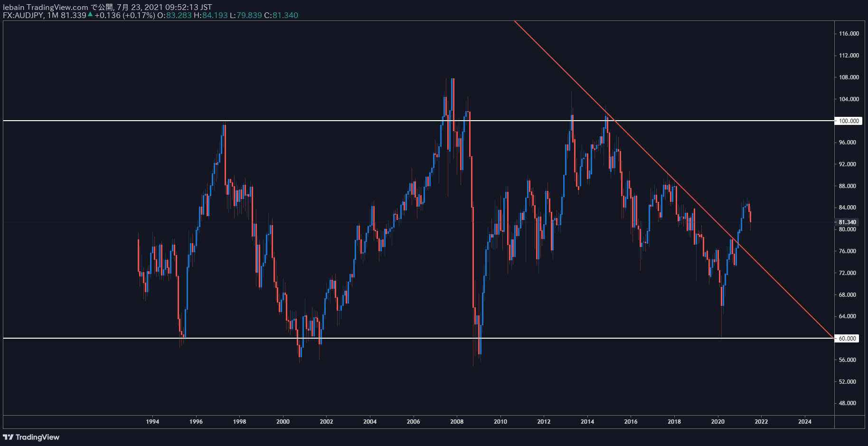Click the 56.000 price axis label
Image resolution: width=868 pixels, height=446 pixels.
coord(847,360)
